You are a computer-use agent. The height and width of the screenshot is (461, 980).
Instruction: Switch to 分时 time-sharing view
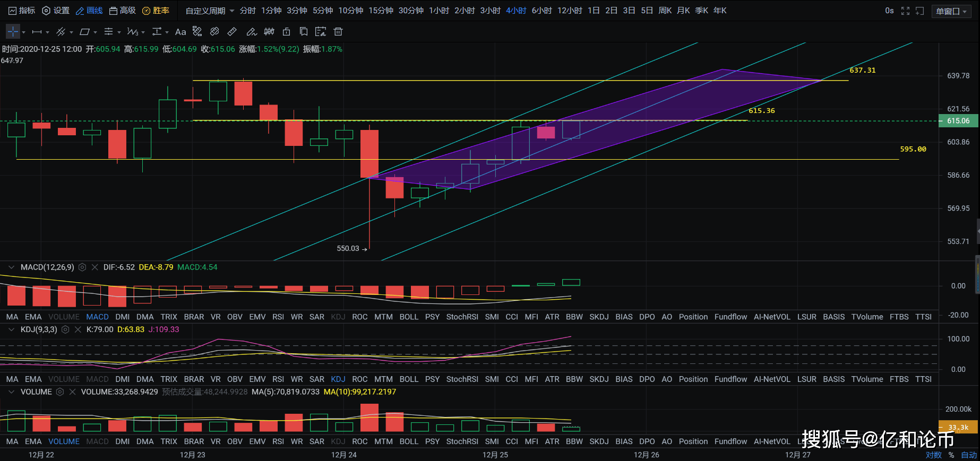[x=248, y=11]
